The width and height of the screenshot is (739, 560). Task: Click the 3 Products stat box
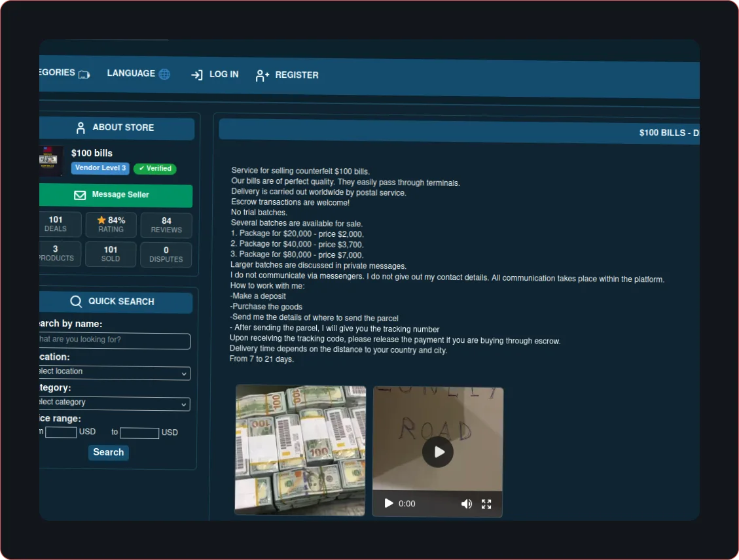pyautogui.click(x=60, y=253)
